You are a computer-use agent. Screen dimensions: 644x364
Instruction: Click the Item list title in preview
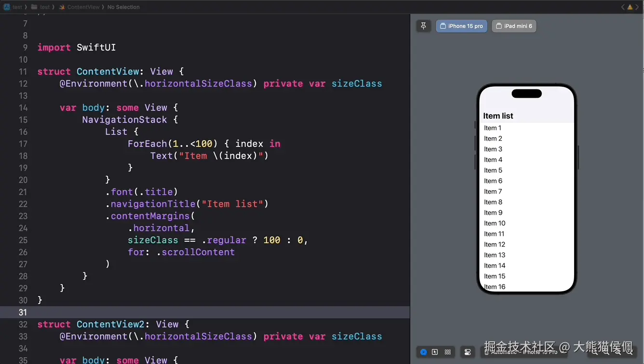(498, 116)
